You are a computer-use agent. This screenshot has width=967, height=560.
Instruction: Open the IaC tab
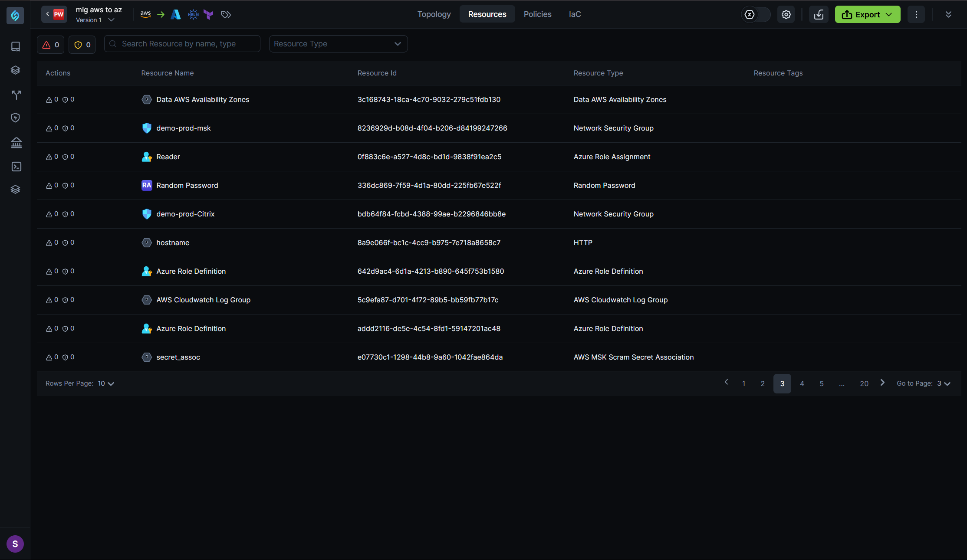[x=575, y=14]
